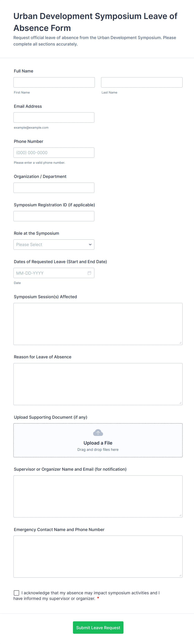Click resize handle of Reason textarea
The height and width of the screenshot is (644, 194).
[x=180, y=403]
